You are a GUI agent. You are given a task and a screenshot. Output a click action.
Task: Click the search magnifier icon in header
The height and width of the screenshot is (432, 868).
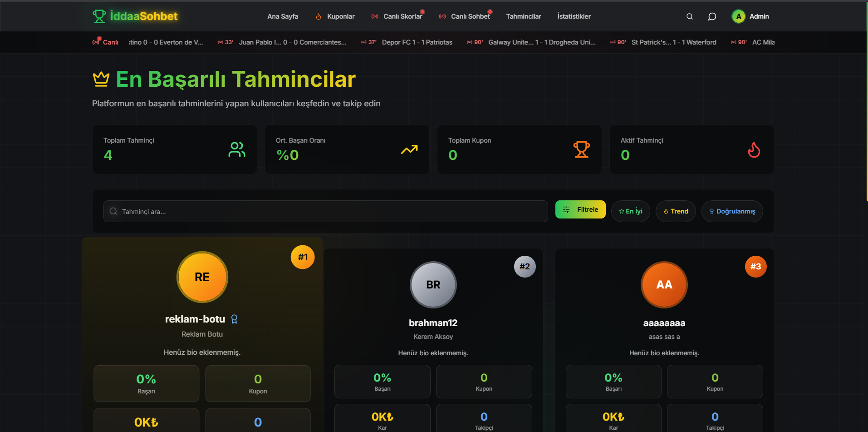689,16
